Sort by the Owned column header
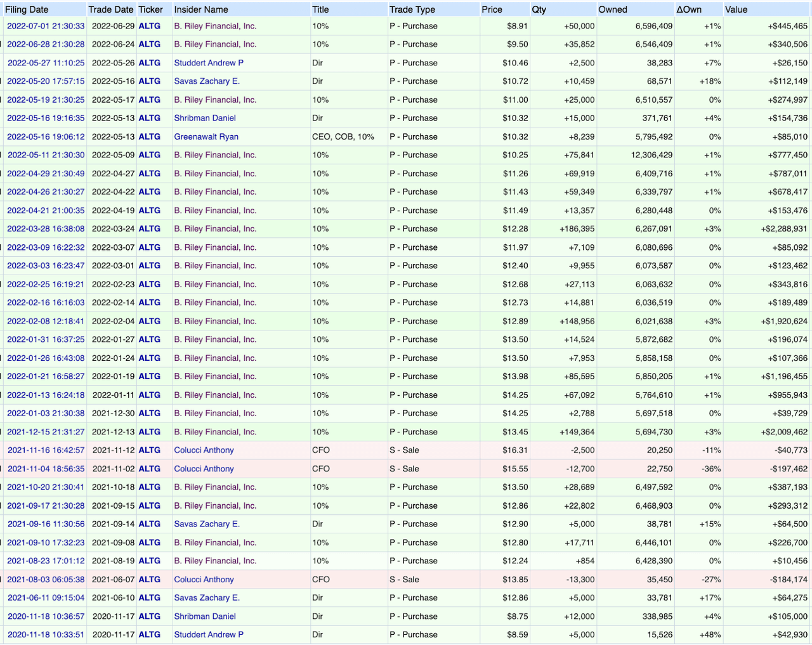 pyautogui.click(x=613, y=10)
